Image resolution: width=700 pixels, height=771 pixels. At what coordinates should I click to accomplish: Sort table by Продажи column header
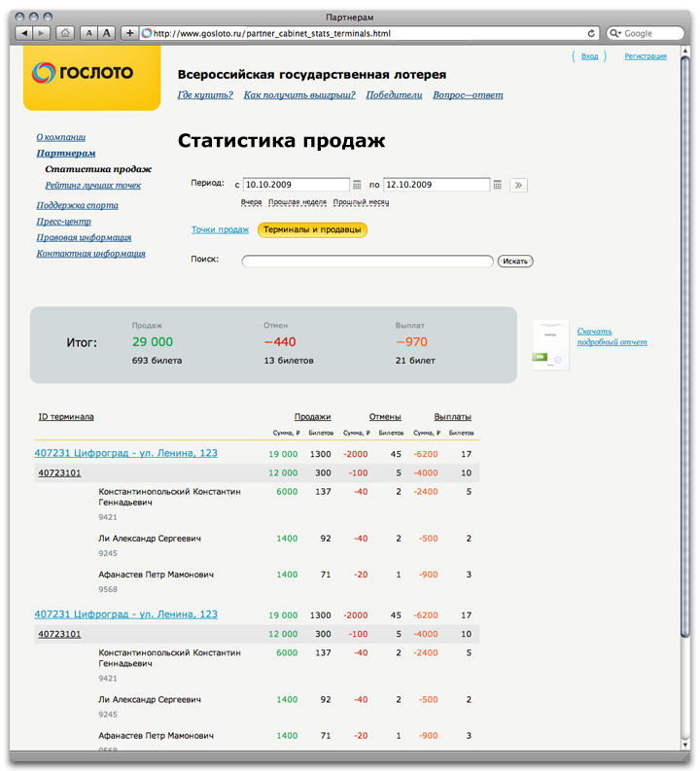tap(313, 417)
